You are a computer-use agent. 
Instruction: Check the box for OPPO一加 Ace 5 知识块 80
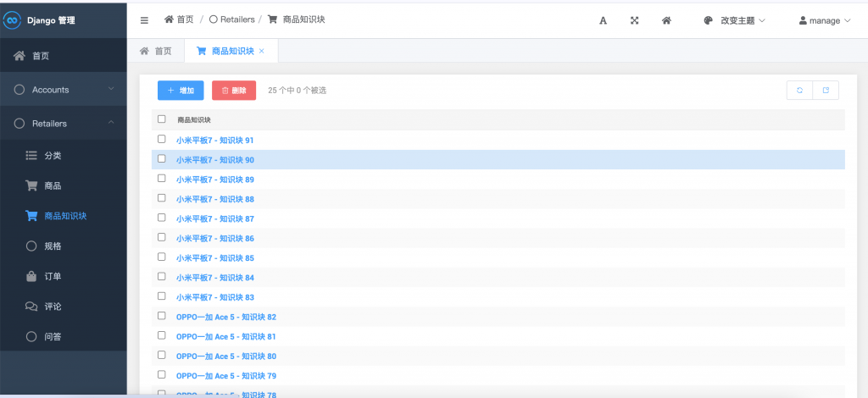click(x=162, y=355)
